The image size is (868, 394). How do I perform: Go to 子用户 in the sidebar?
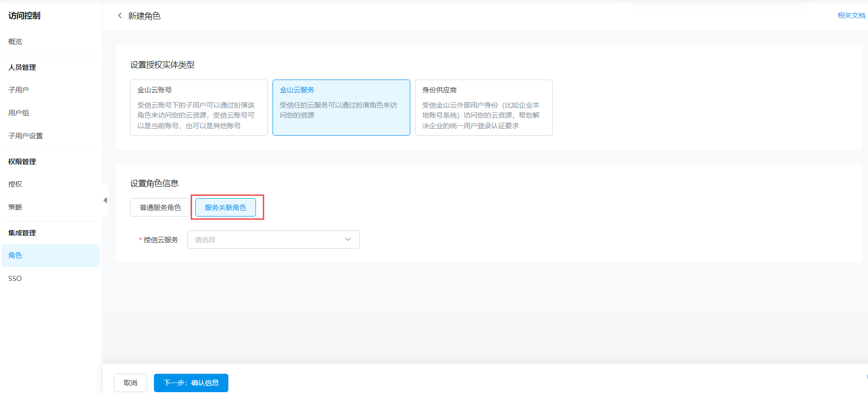pos(18,90)
